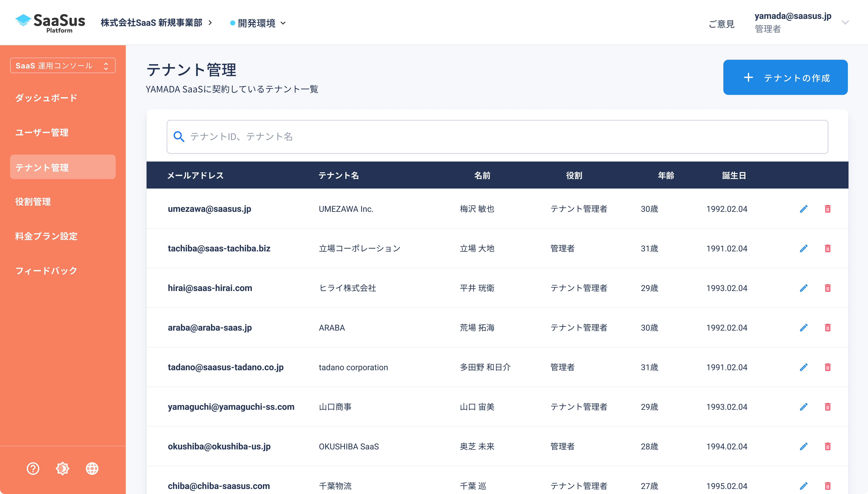Viewport: 868px width, 494px height.
Task: Edit the hirai@saas-hirai.com row
Action: (x=804, y=288)
